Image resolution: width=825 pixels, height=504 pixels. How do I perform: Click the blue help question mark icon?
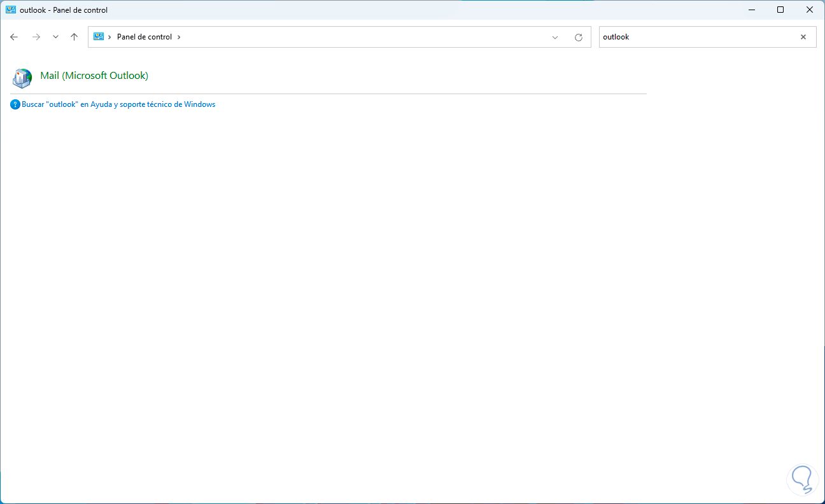pos(15,104)
